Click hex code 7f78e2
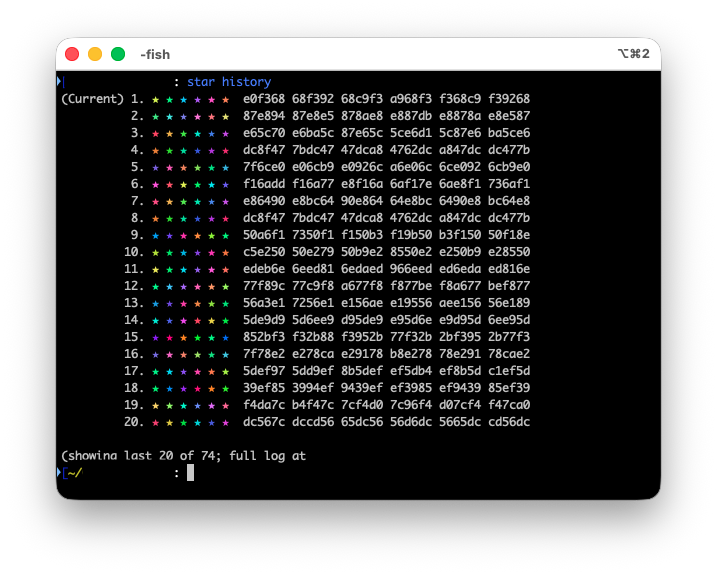 pyautogui.click(x=264, y=354)
